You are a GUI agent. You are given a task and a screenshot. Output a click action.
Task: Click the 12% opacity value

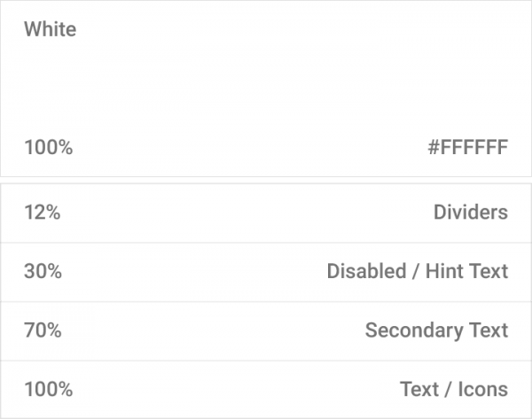coord(43,213)
